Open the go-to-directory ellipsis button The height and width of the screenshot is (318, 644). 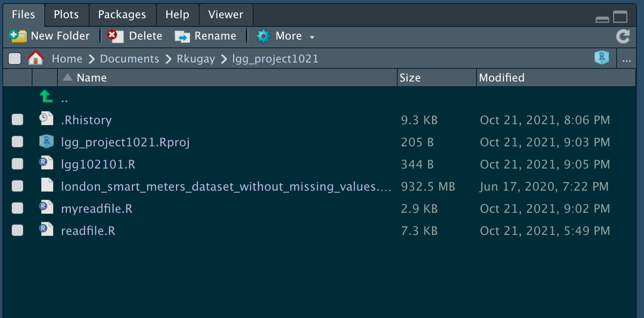tap(627, 59)
